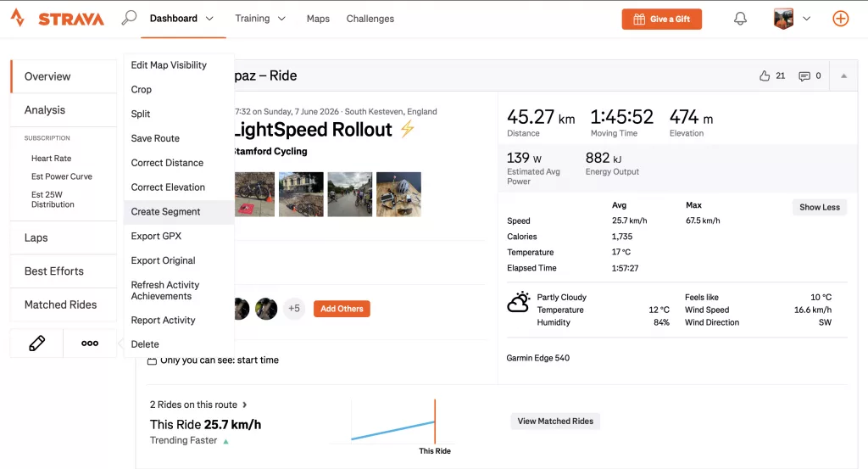Click the 67.5 km/h max speed value

point(703,221)
